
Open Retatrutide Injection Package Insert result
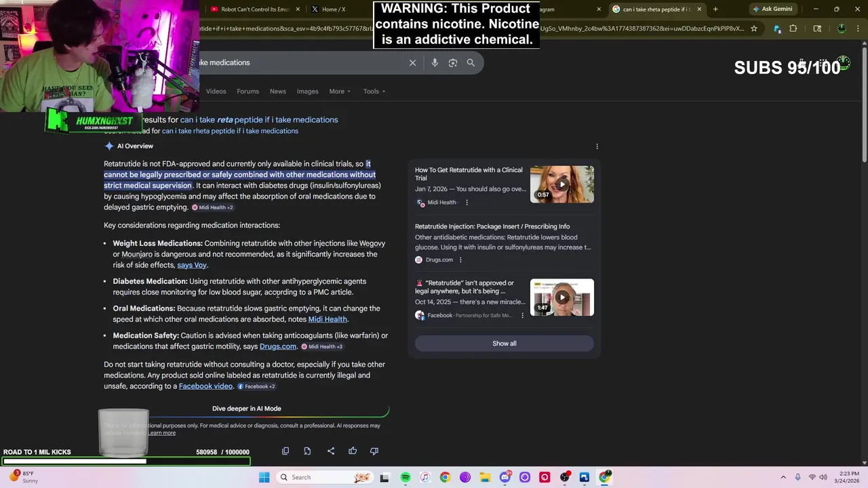[492, 226]
